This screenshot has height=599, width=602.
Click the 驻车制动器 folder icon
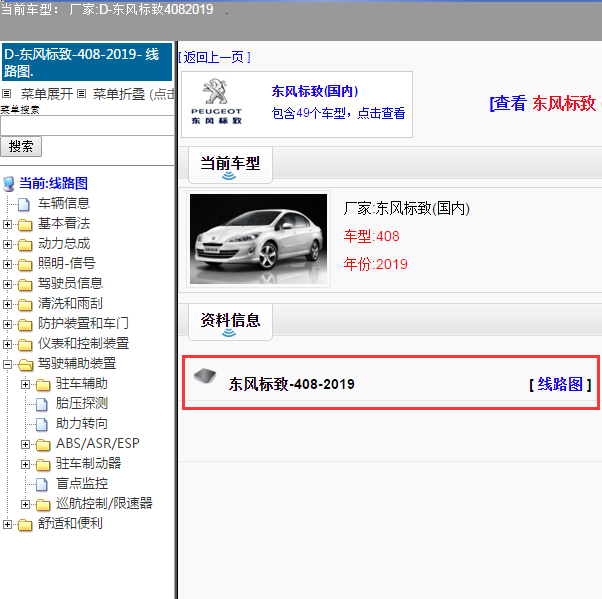[x=43, y=464]
